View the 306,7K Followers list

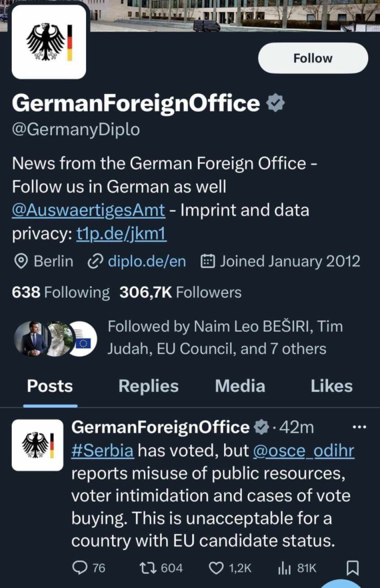[180, 292]
